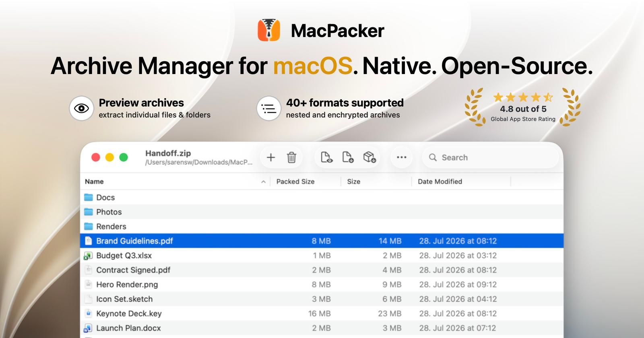The height and width of the screenshot is (338, 644).
Task: Select the Budget Q3.xlsx file name
Action: 124,256
